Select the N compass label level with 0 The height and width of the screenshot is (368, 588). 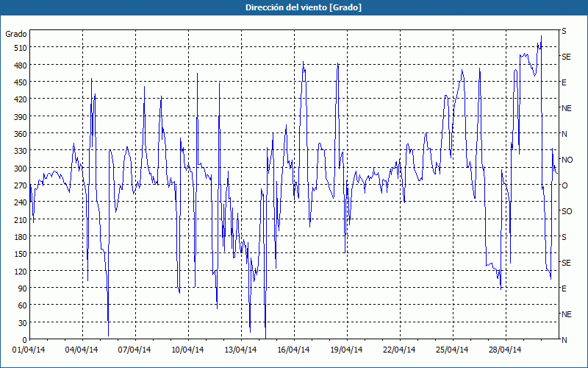[x=564, y=340]
